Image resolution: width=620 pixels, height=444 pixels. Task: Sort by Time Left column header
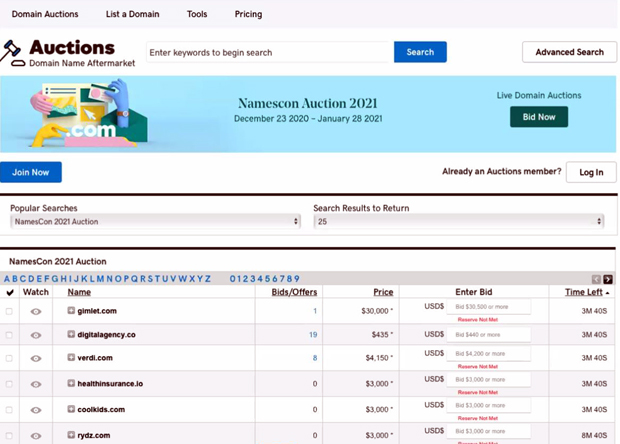pos(584,292)
